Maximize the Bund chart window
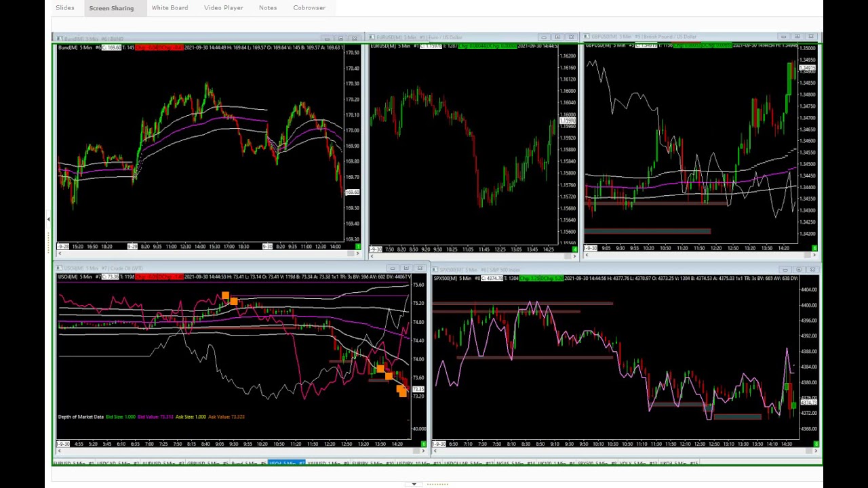Viewport: 868px width, 488px height. [340, 39]
